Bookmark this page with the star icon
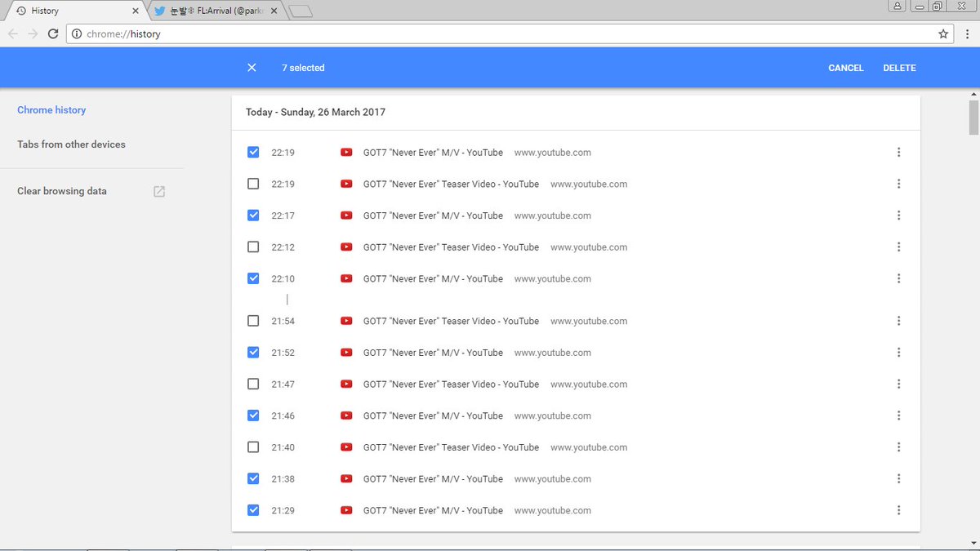Image resolution: width=980 pixels, height=551 pixels. click(943, 34)
